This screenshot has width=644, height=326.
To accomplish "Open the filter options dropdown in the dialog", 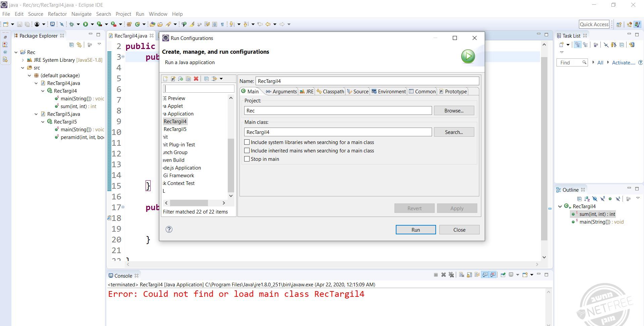I will coord(221,79).
